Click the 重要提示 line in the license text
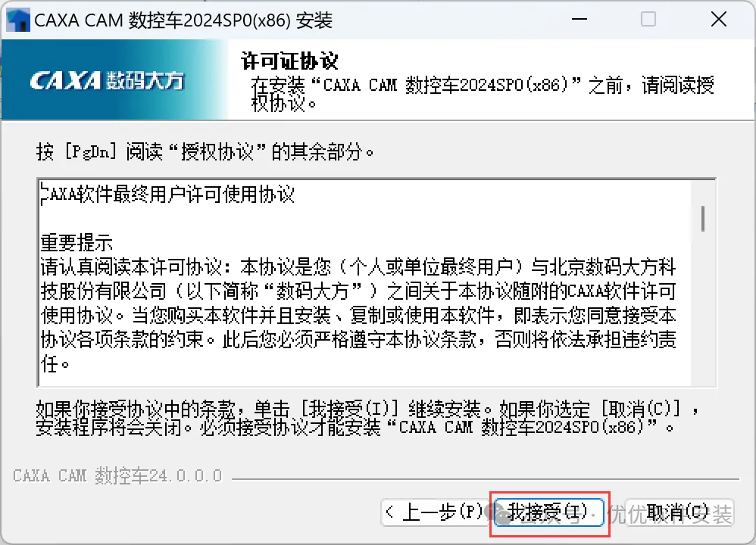The height and width of the screenshot is (545, 756). [x=77, y=242]
